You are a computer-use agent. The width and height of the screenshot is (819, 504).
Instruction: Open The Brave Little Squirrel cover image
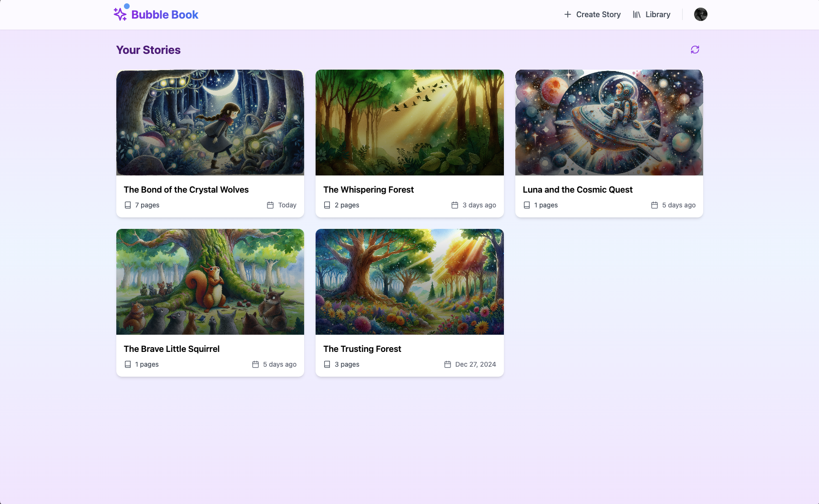coord(210,282)
